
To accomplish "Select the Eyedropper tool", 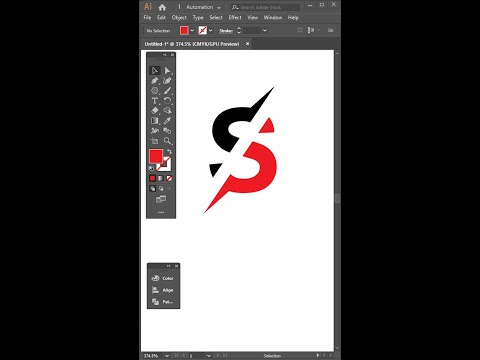I will tap(167, 121).
